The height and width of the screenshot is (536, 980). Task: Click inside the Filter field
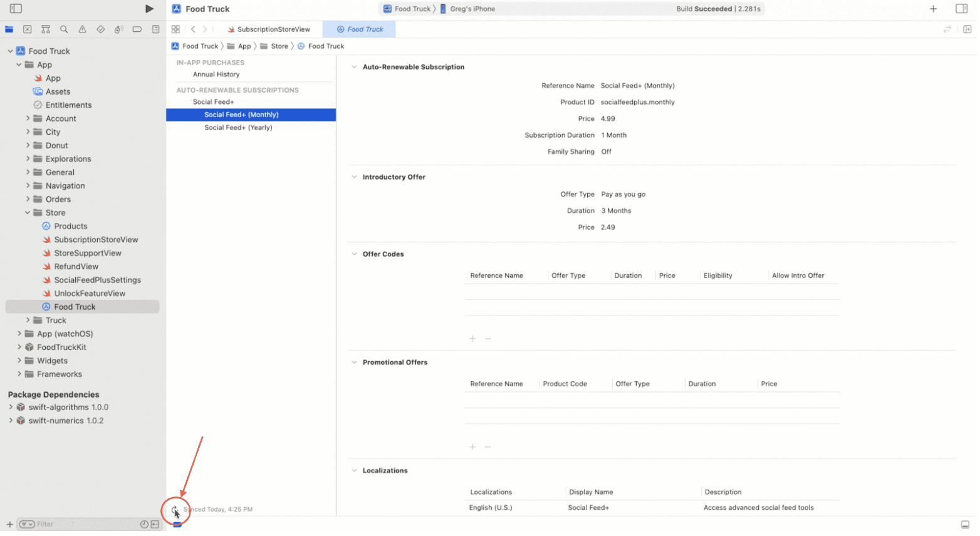[x=75, y=524]
